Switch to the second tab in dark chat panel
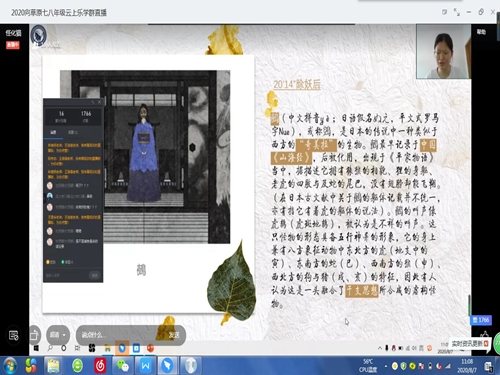 click(73, 133)
